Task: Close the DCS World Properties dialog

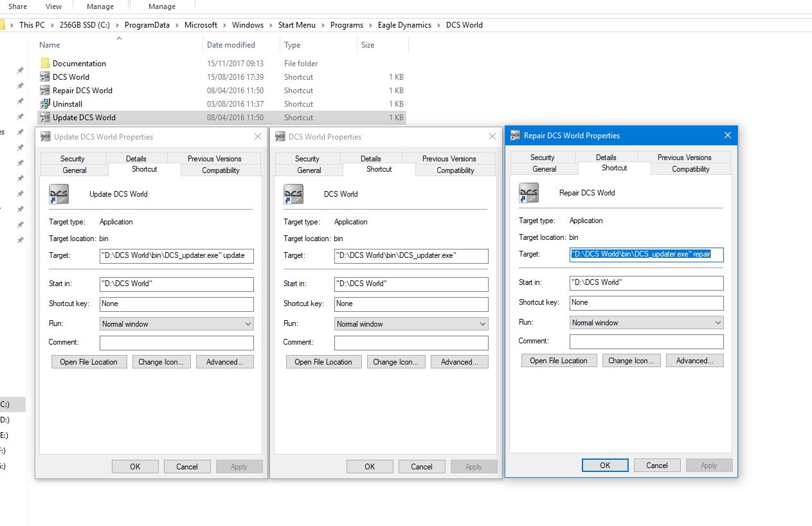Action: (x=492, y=136)
